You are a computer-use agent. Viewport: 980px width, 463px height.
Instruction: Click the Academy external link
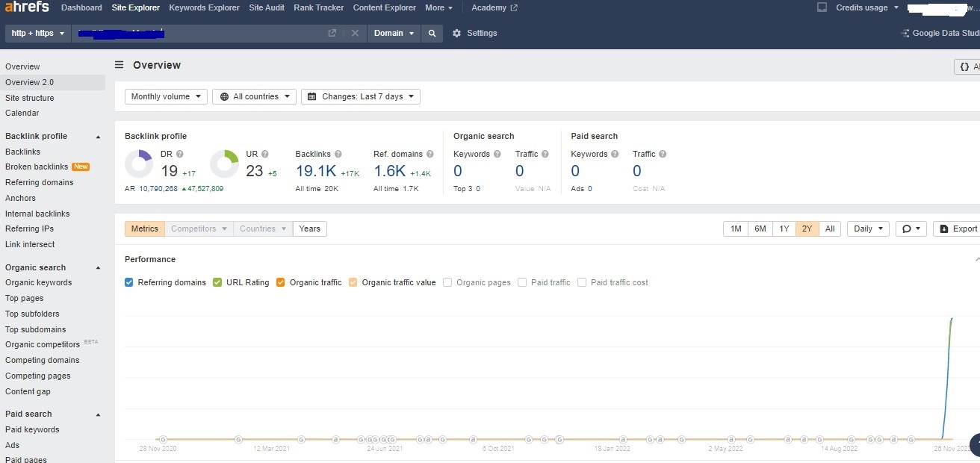[494, 7]
